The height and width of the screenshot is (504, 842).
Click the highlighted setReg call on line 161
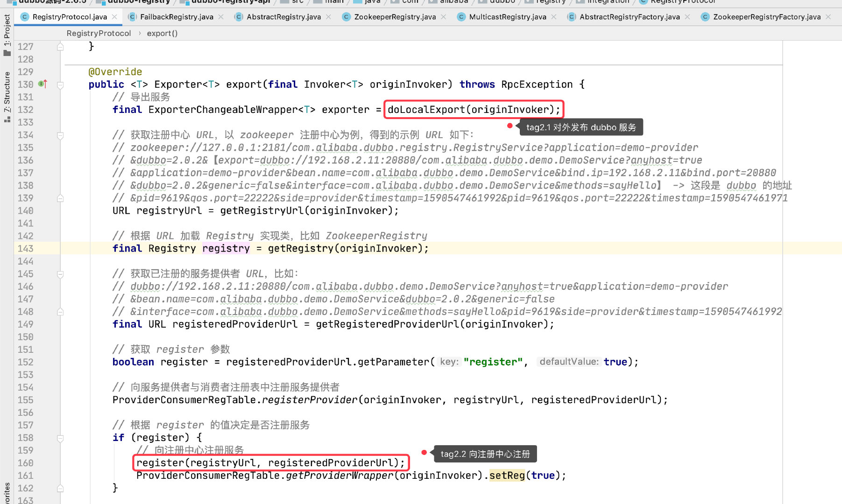point(507,476)
